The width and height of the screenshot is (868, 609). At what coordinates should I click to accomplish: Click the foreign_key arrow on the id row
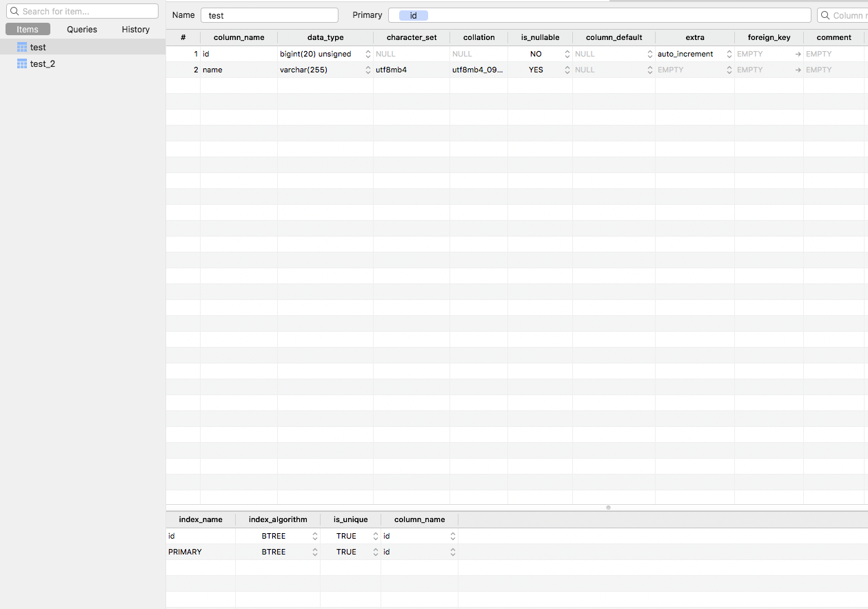tap(798, 53)
